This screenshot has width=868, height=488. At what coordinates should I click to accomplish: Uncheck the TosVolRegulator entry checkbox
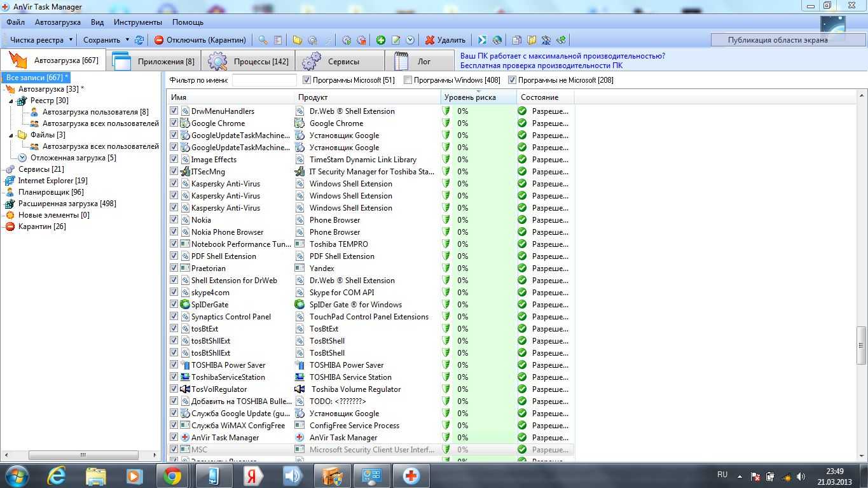point(174,389)
